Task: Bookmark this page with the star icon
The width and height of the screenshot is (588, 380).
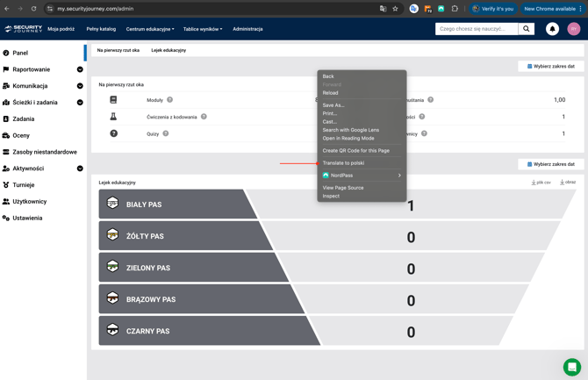Action: click(x=395, y=9)
